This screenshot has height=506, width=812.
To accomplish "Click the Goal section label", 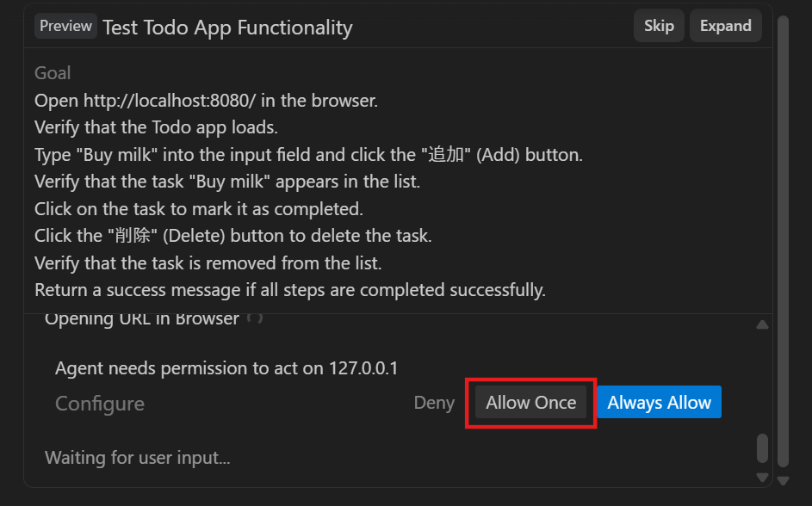I will click(53, 73).
